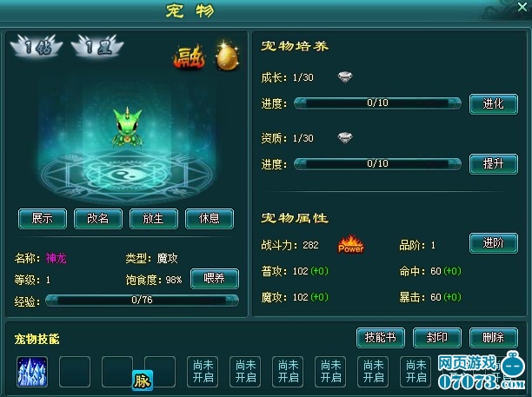
Task: Click the flaming 融 fusion icon
Action: pos(189,57)
